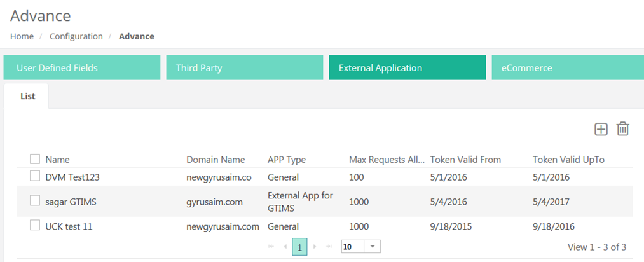Toggle checkbox for UCK test 11

(35, 225)
